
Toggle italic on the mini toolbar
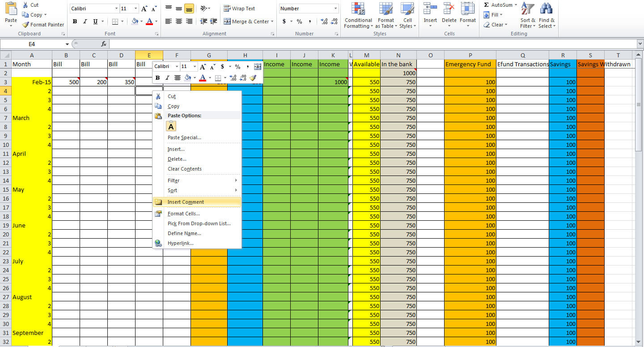pyautogui.click(x=166, y=77)
